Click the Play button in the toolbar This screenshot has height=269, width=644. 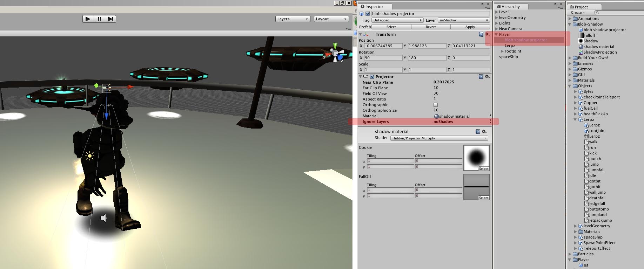pyautogui.click(x=88, y=19)
